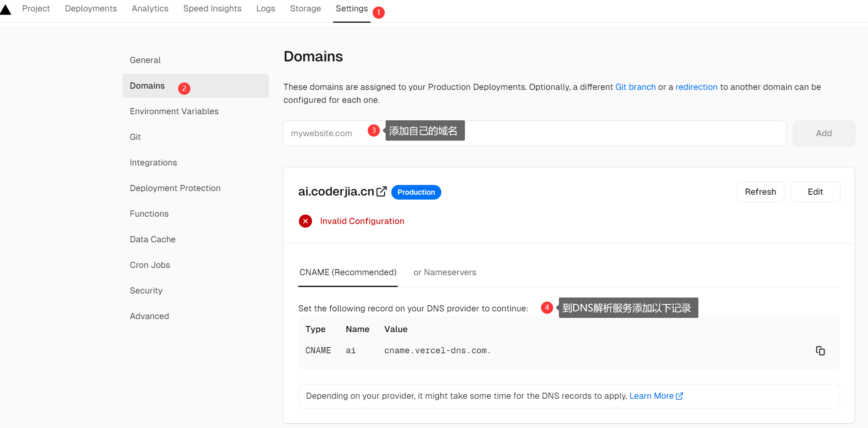Open Deployment Protection settings
The width and height of the screenshot is (868, 428).
point(175,188)
